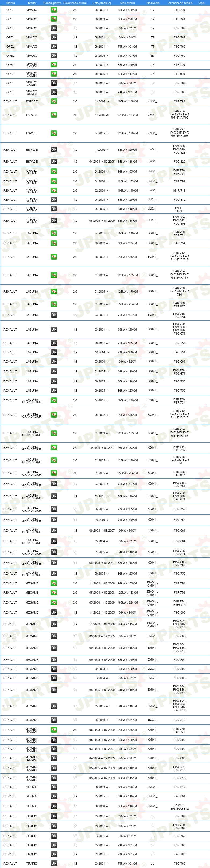The height and width of the screenshot is (868, 210).
Task: Click the Nadwozie column header
Action: click(x=153, y=3)
